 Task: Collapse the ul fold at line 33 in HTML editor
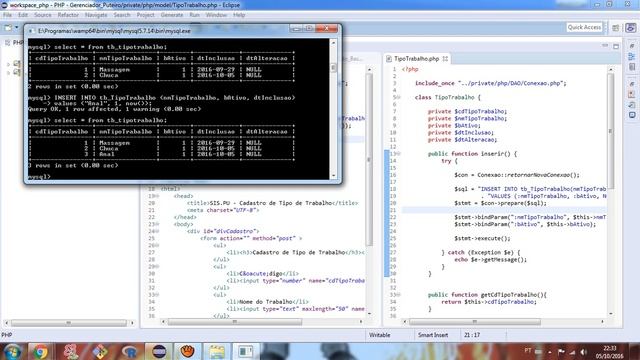point(158,294)
